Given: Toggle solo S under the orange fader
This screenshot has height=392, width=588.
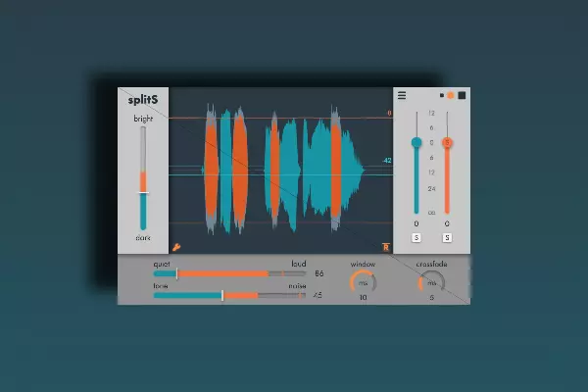Looking at the screenshot, I should [447, 238].
